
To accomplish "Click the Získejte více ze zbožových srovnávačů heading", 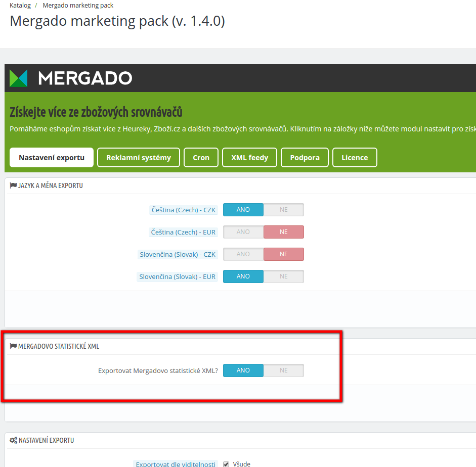I will tap(96, 112).
